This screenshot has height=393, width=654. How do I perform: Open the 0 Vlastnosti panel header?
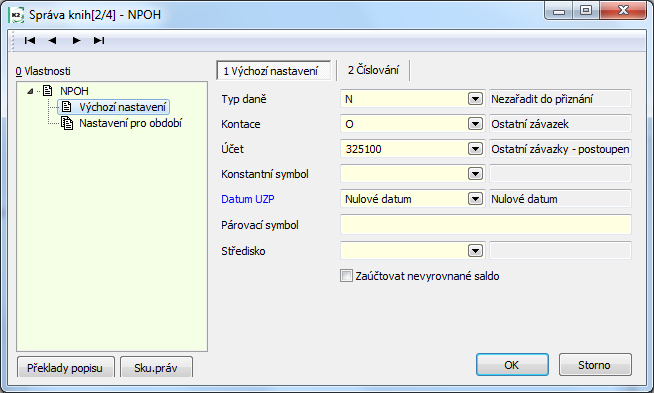[x=43, y=71]
